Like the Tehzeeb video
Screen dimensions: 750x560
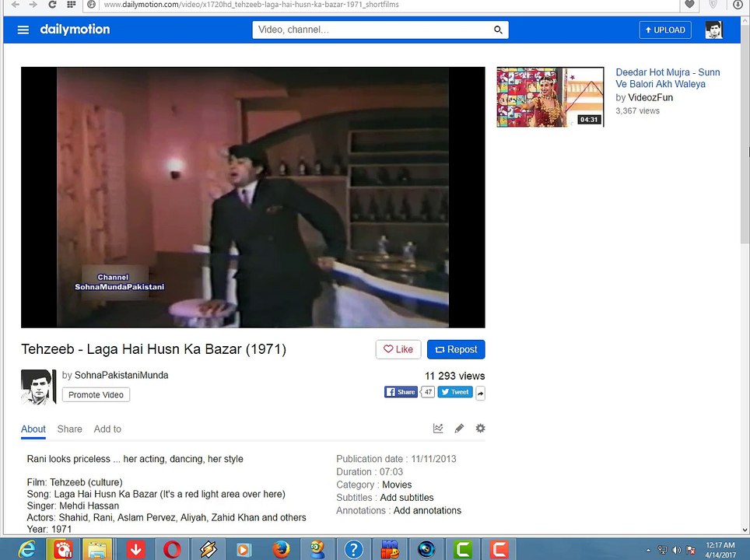coord(398,349)
